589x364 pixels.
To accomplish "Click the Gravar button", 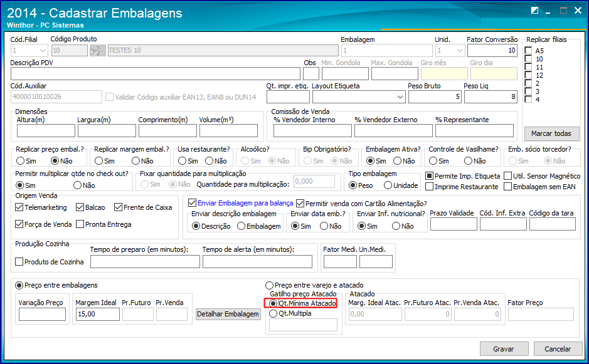I will 504,348.
